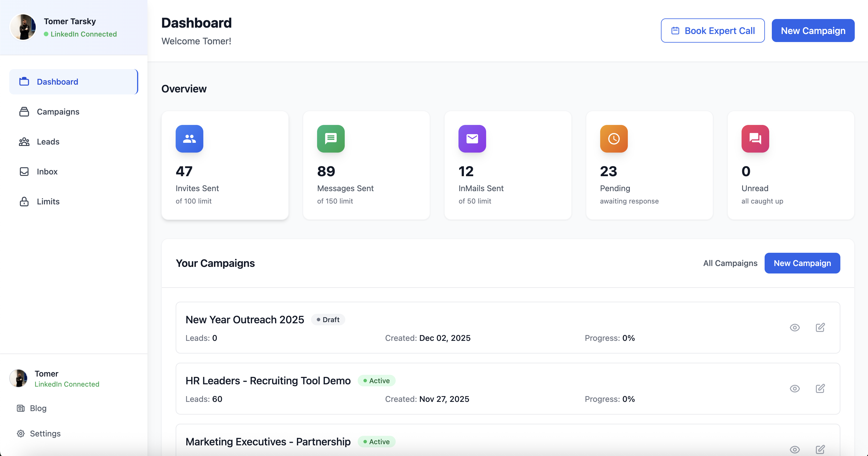Go to the Leads section
The width and height of the screenshot is (868, 456).
48,142
